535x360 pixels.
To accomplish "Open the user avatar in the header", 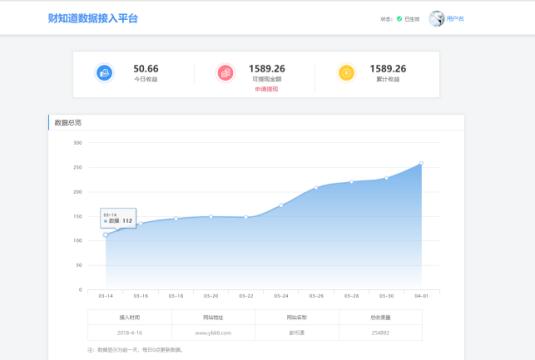I will coord(437,18).
